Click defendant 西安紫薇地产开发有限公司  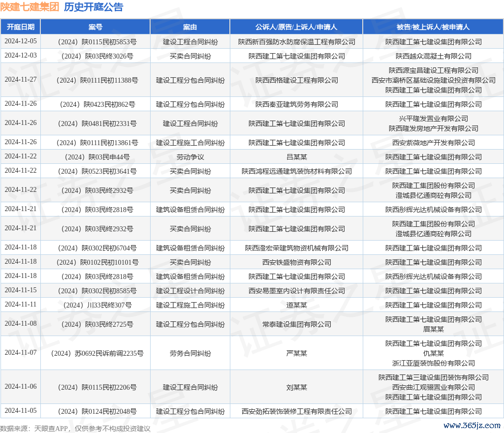pyautogui.click(x=434, y=143)
